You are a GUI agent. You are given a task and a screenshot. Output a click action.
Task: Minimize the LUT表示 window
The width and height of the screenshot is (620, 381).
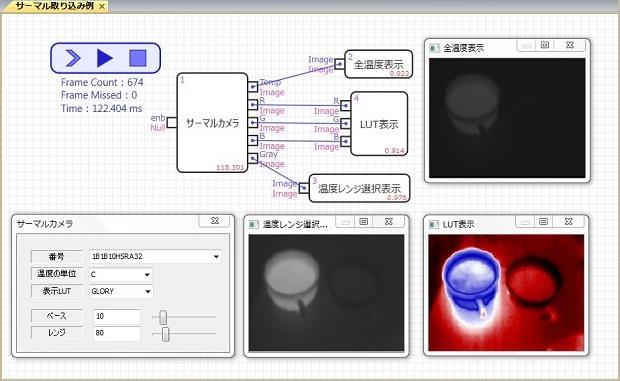point(525,222)
